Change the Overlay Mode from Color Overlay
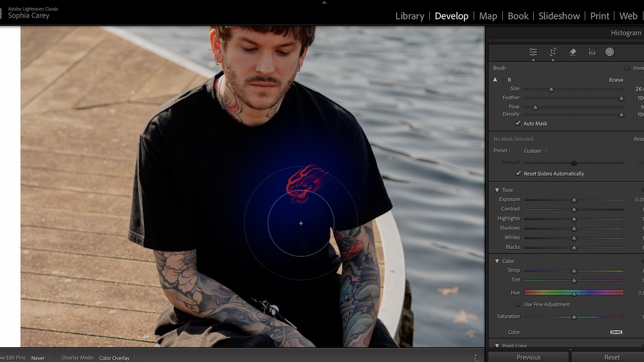 tap(115, 358)
